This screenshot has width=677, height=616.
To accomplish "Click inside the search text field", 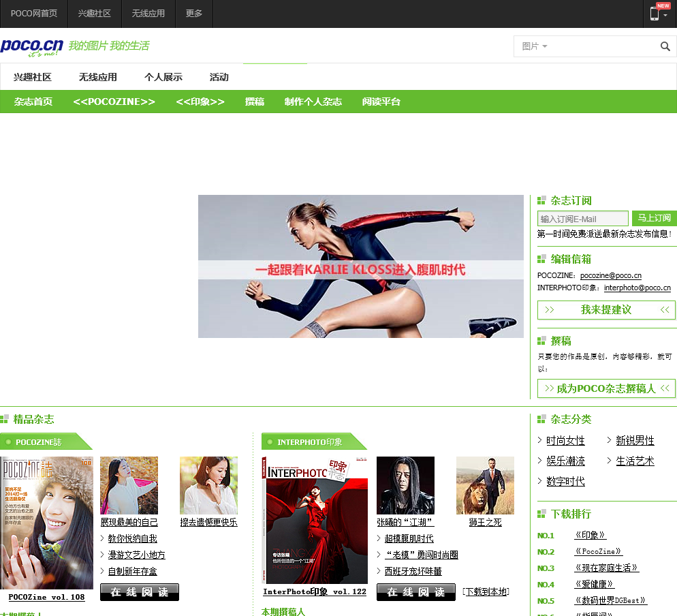I will [x=602, y=46].
